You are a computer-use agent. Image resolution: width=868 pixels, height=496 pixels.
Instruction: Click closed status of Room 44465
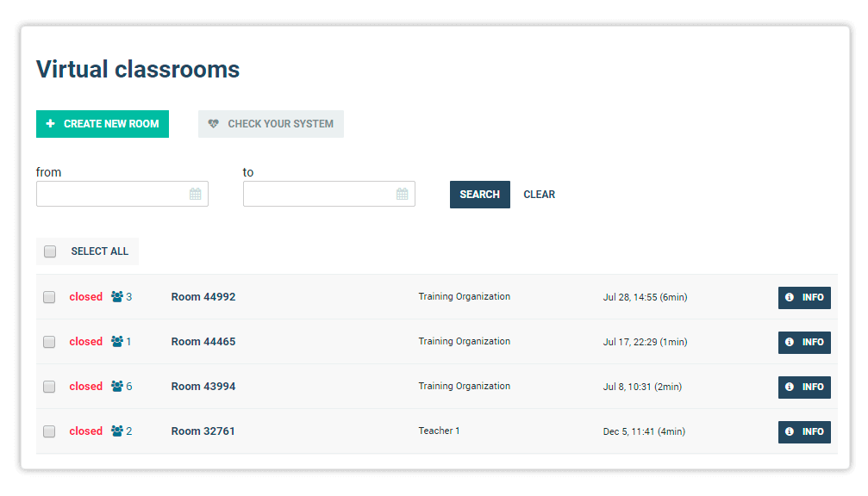pyautogui.click(x=86, y=342)
